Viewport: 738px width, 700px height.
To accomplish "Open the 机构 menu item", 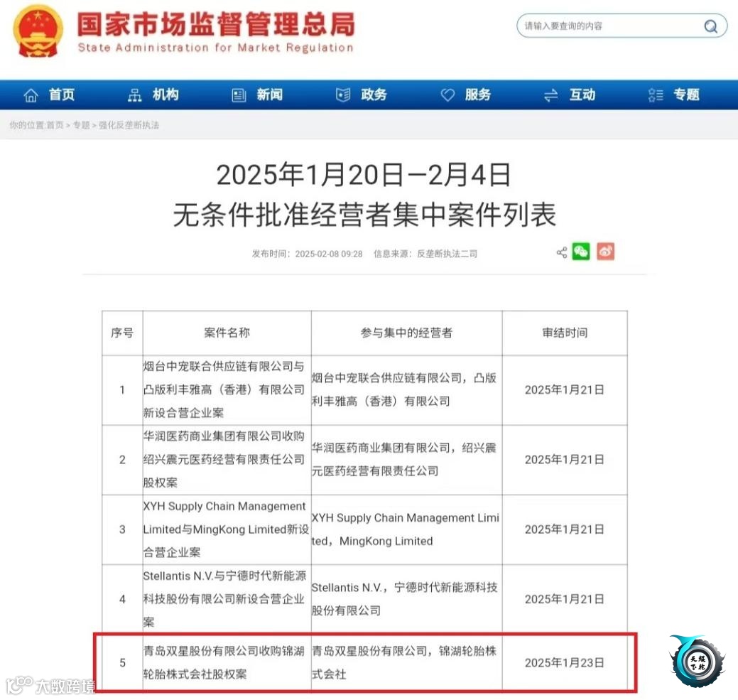I will (165, 95).
